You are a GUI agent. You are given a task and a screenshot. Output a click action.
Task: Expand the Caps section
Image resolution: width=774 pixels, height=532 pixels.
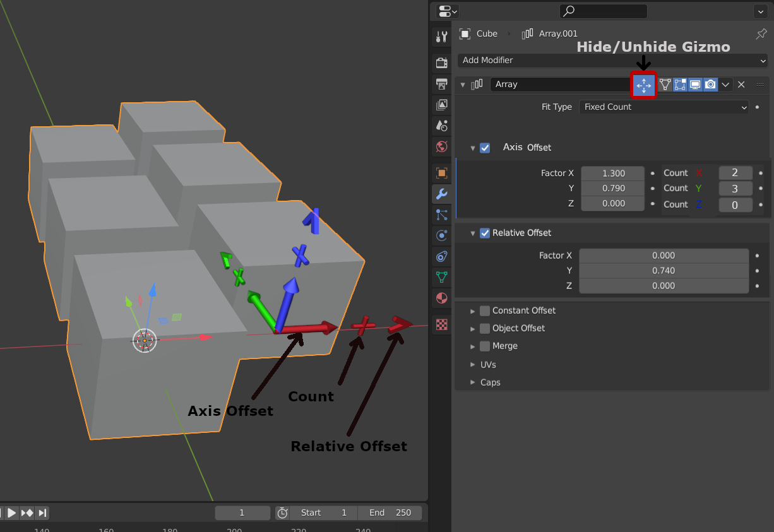pyautogui.click(x=472, y=382)
